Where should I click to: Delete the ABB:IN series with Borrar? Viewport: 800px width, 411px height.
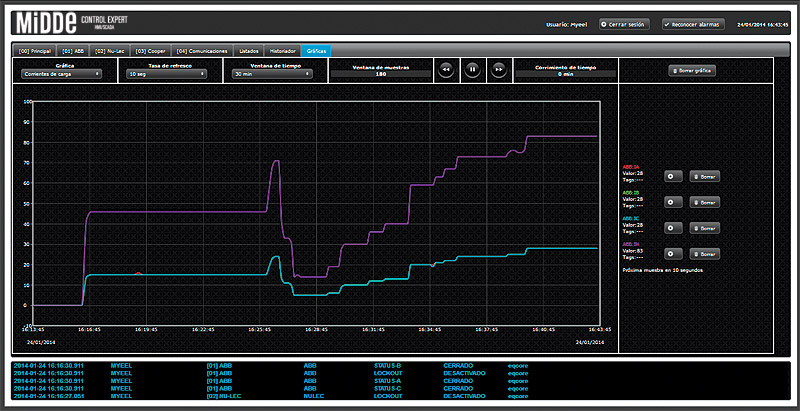[x=704, y=253]
